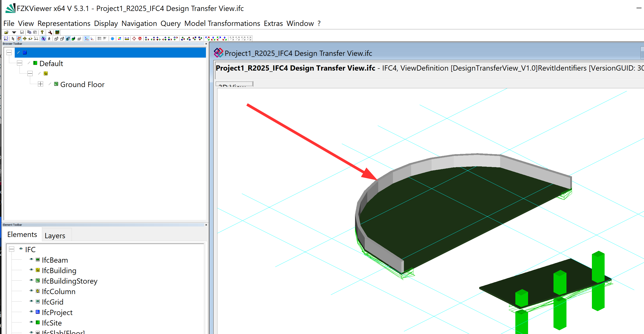Toggle IfcGrid visibility eye icon
644x334 pixels.
click(31, 301)
